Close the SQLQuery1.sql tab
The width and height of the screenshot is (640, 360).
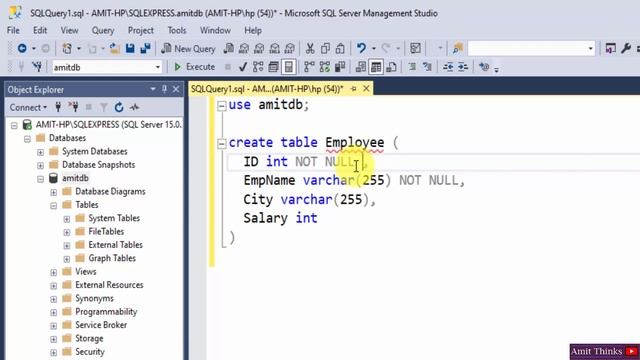click(x=366, y=89)
